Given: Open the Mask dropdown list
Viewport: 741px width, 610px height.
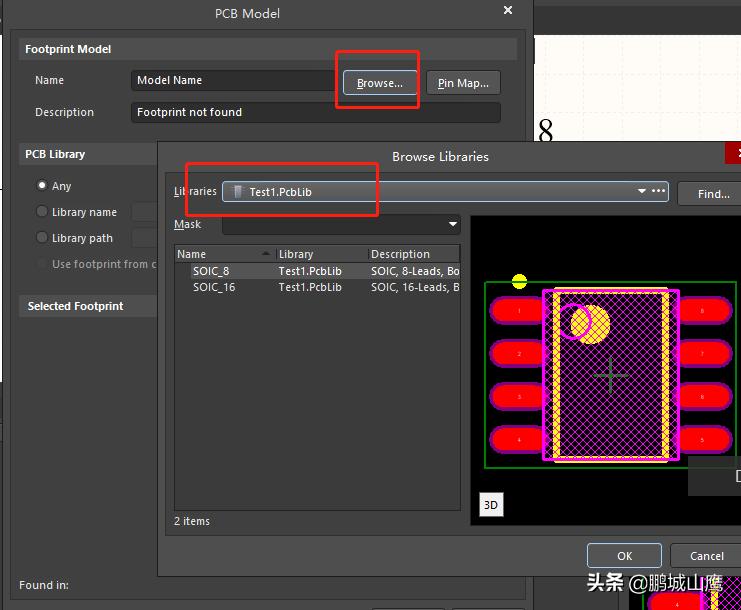Looking at the screenshot, I should click(x=453, y=225).
